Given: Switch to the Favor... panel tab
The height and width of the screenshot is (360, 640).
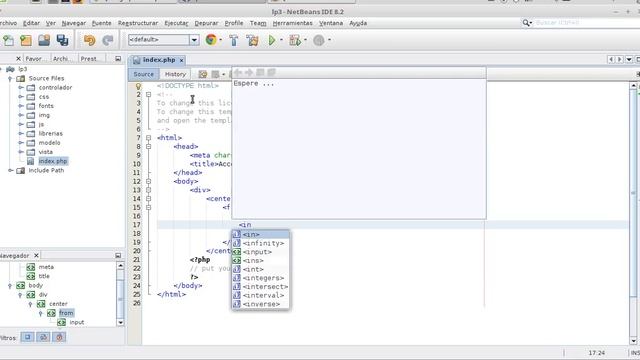Looking at the screenshot, I should (36, 59).
